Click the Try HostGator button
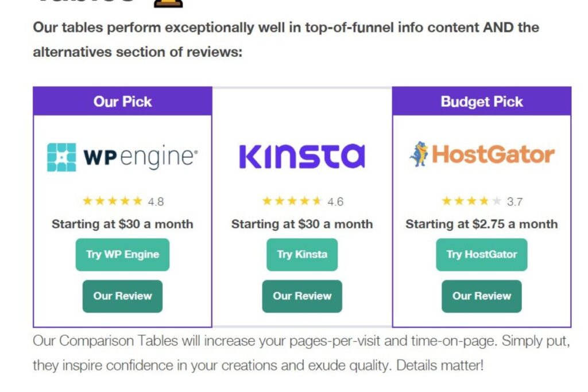Viewport: 588px width, 392px height. (x=482, y=254)
